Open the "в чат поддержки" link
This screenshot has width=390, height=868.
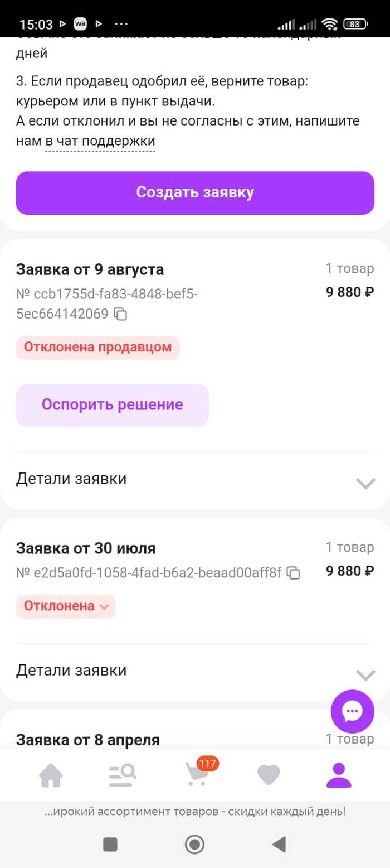100,142
